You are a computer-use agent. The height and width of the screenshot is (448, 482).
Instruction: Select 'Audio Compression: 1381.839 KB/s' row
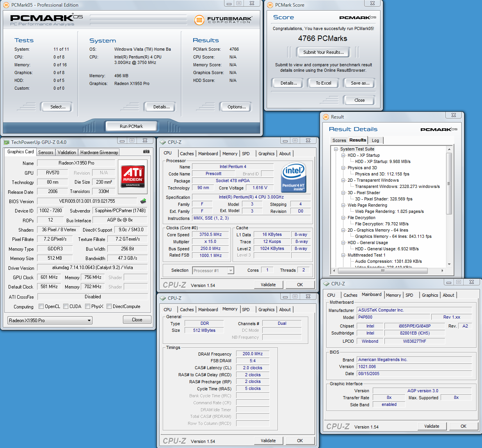(x=388, y=261)
